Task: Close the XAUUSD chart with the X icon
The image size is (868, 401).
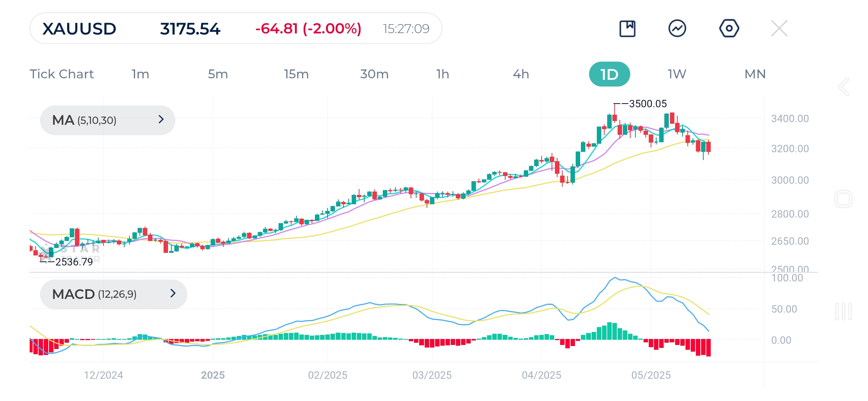Action: (780, 28)
